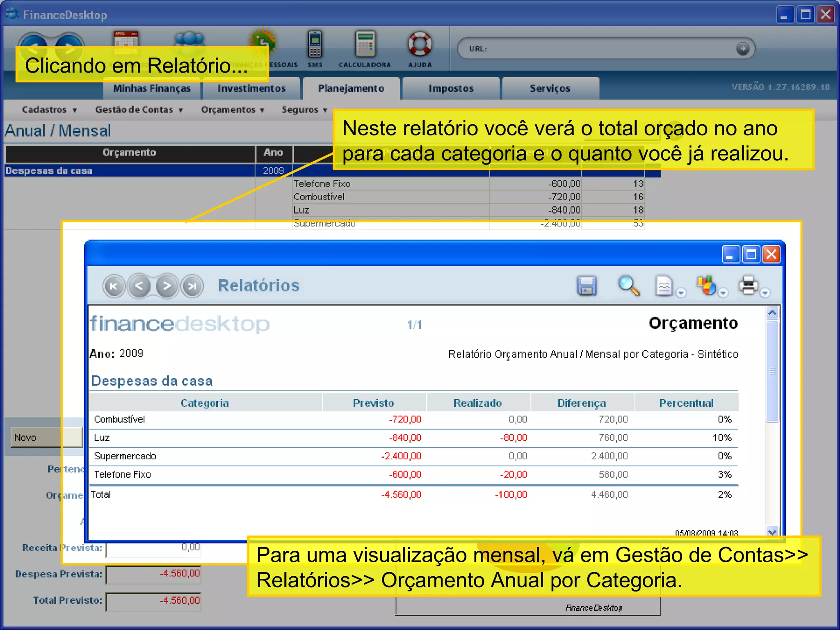Go to first page in Relatórios
Image resolution: width=840 pixels, height=630 pixels.
[x=114, y=286]
